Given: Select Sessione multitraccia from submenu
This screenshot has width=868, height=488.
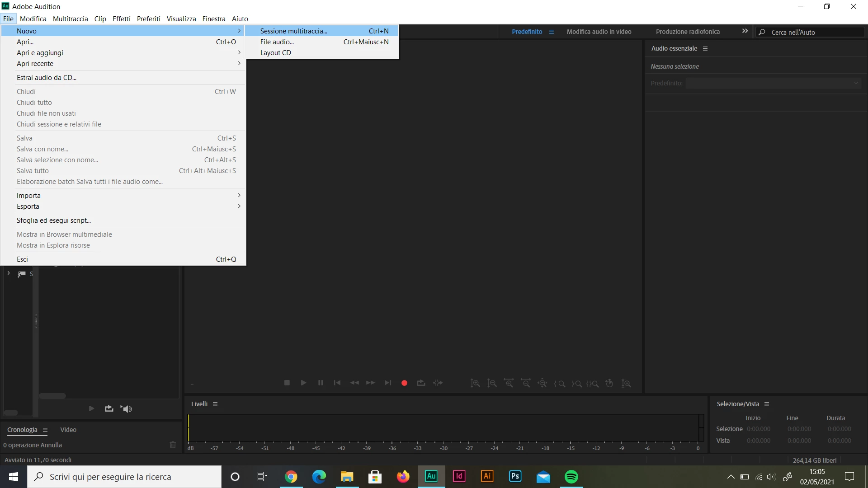Looking at the screenshot, I should click(293, 31).
